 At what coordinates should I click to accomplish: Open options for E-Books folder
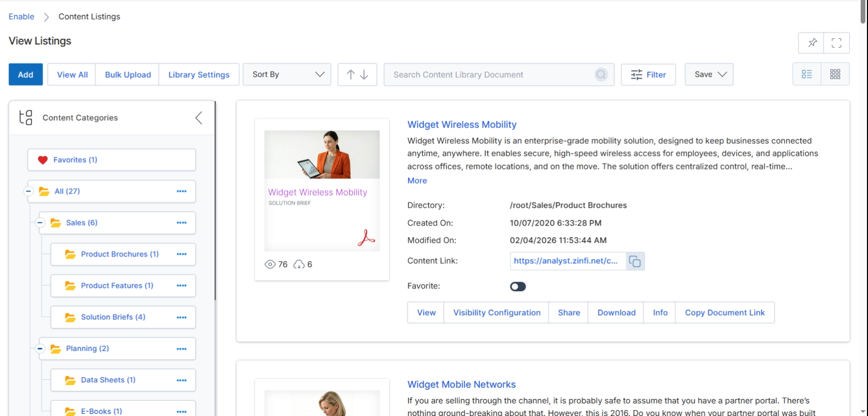coord(181,412)
